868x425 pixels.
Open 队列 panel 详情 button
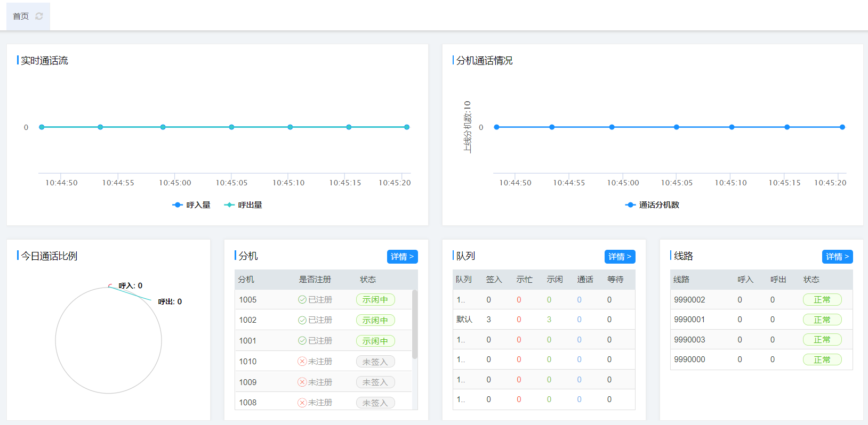click(x=620, y=257)
